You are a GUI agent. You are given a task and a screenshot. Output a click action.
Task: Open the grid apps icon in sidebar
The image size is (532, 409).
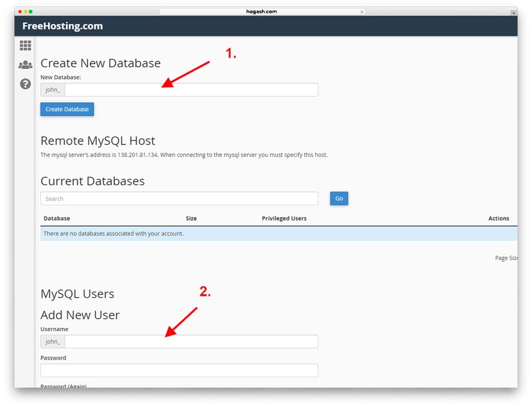coord(26,45)
